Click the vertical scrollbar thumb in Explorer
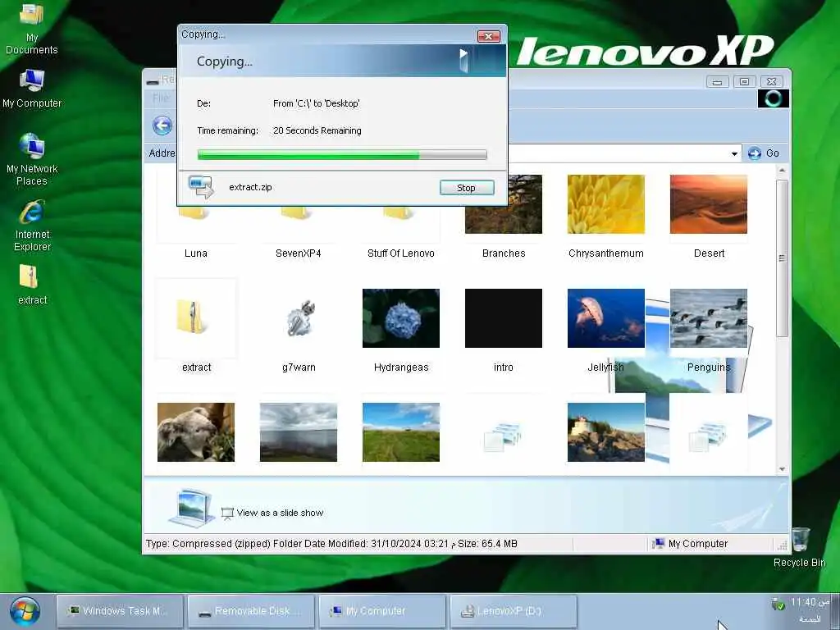This screenshot has height=630, width=840. point(782,258)
